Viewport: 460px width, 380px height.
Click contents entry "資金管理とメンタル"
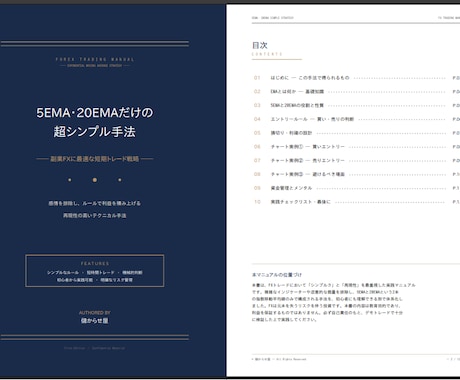coord(291,188)
